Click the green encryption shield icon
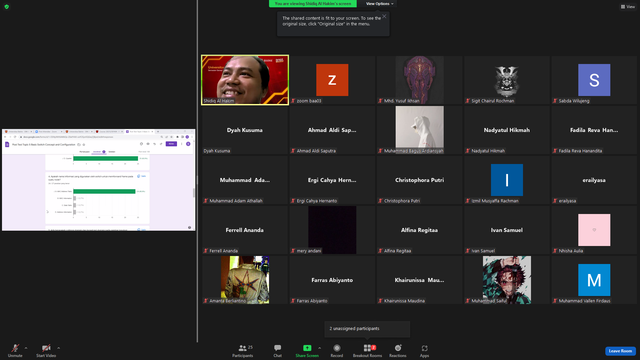Viewport: 640px width, 360px height. (x=7, y=7)
